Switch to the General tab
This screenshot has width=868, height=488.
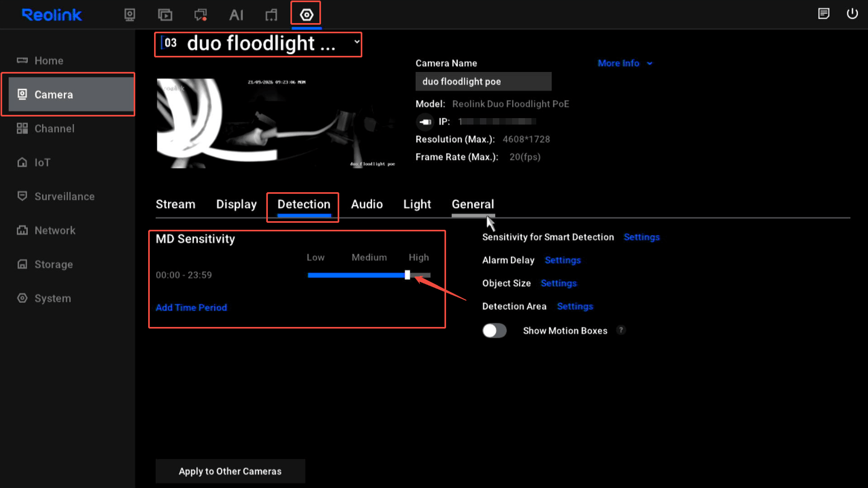473,205
